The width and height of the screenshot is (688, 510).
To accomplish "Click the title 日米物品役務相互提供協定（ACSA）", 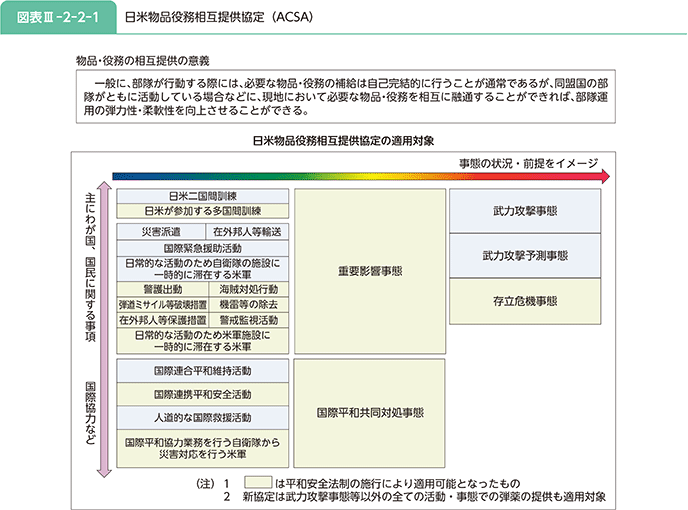I will 219,18.
